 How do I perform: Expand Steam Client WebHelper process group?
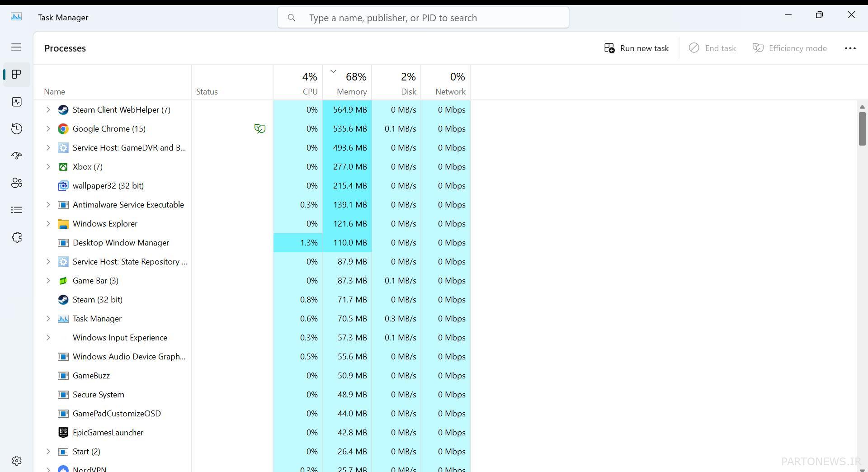point(48,110)
